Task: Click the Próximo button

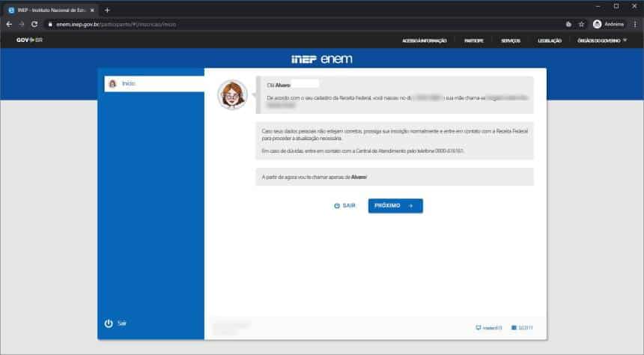Action: coord(395,206)
